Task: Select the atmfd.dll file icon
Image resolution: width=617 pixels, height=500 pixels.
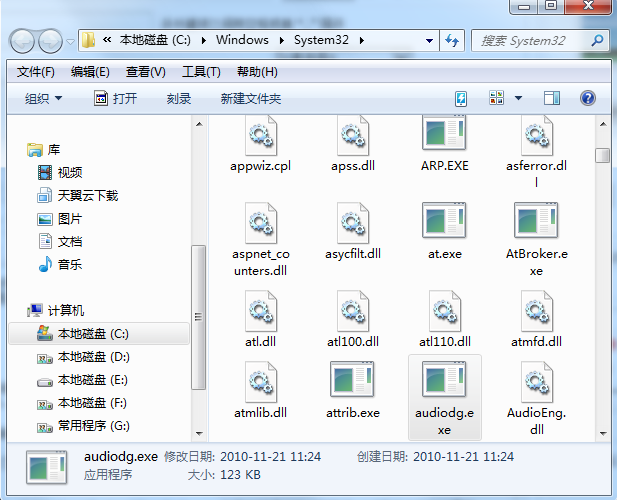Action: [537, 311]
